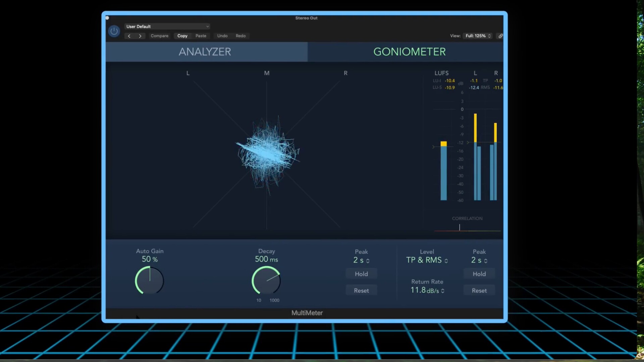Image resolution: width=644 pixels, height=362 pixels.
Task: Adjust the Decay knob
Action: [266, 282]
